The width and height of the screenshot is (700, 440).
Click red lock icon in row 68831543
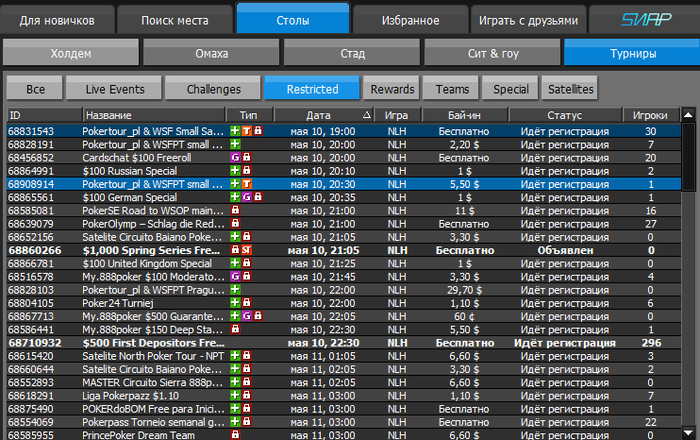(258, 131)
